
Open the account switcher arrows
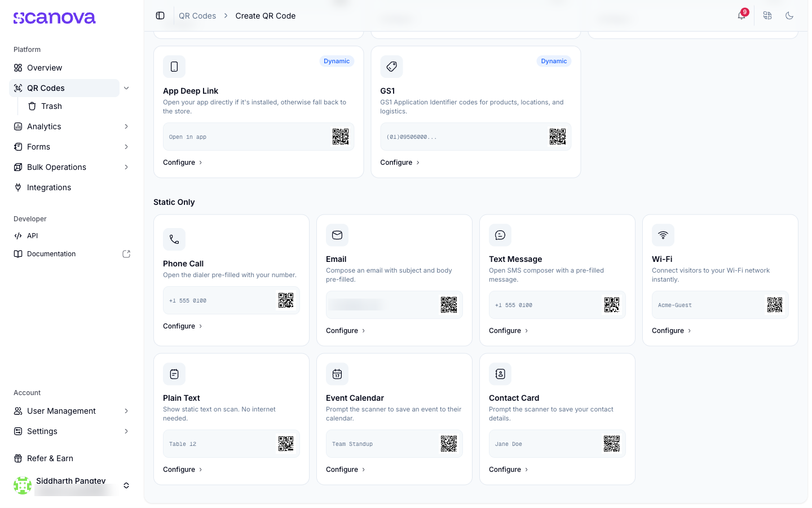[126, 485]
